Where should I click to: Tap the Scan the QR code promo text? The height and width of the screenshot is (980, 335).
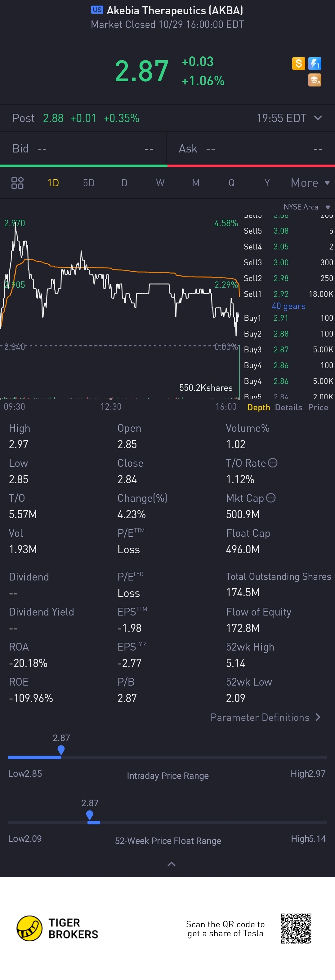(226, 929)
